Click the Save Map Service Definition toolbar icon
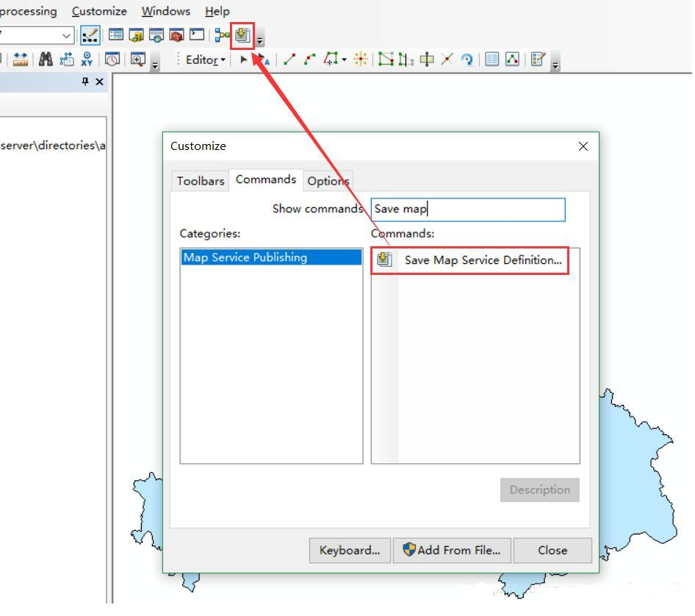This screenshot has width=695, height=616. tap(242, 35)
